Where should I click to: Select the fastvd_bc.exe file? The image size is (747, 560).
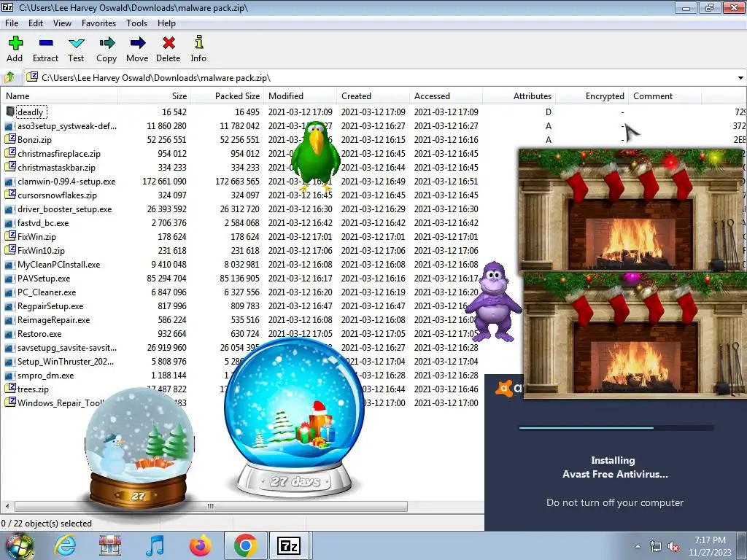click(43, 223)
